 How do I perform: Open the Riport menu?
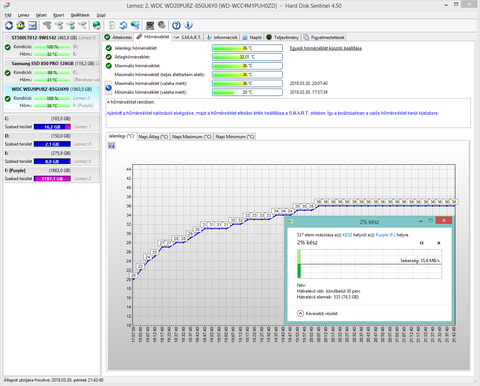[59, 15]
